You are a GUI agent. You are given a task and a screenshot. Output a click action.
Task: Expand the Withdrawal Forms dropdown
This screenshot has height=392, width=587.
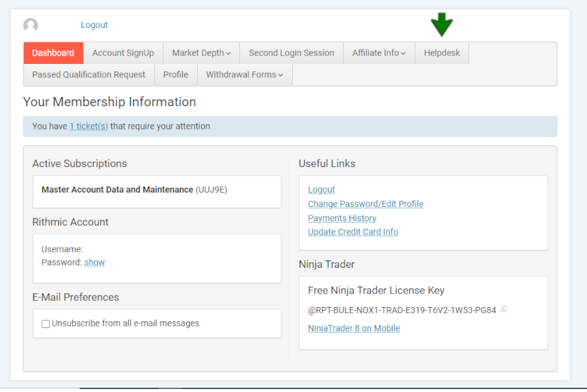tap(245, 74)
